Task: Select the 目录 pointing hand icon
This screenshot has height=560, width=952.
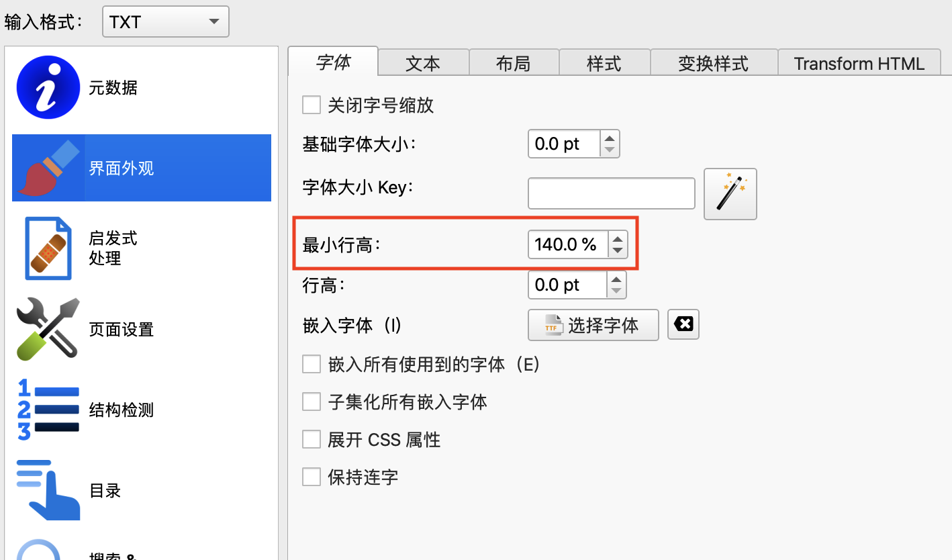Action: [x=48, y=490]
